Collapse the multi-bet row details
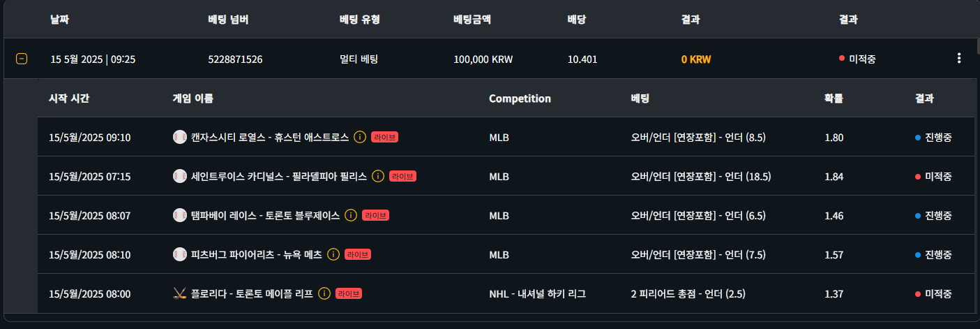Screen dimensions: 980x329 [x=22, y=59]
